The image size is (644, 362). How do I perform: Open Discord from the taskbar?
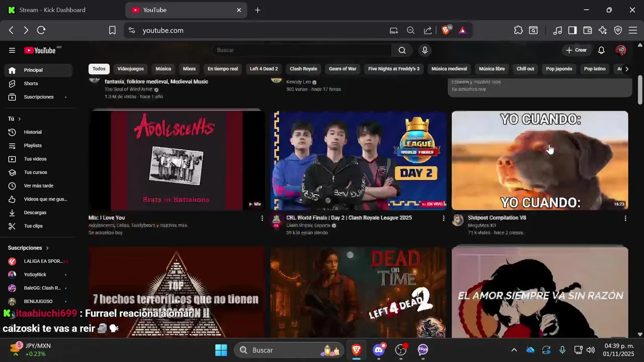(x=379, y=350)
